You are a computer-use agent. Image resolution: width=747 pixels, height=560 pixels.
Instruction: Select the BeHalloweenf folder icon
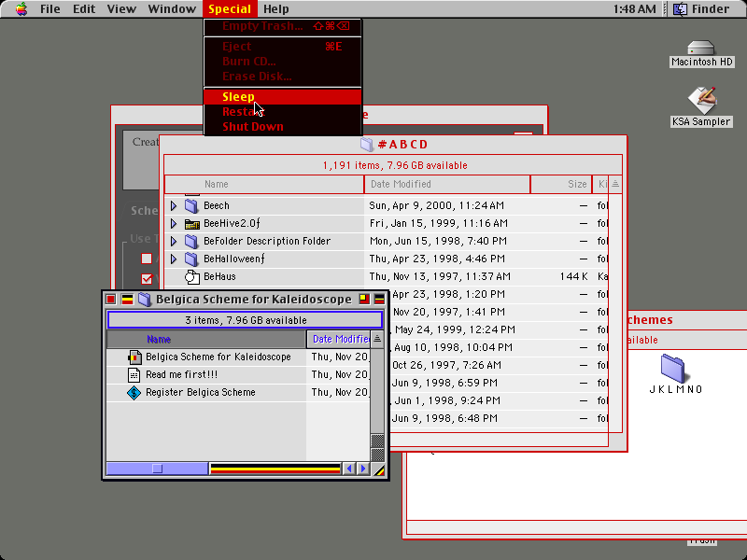pyautogui.click(x=191, y=259)
